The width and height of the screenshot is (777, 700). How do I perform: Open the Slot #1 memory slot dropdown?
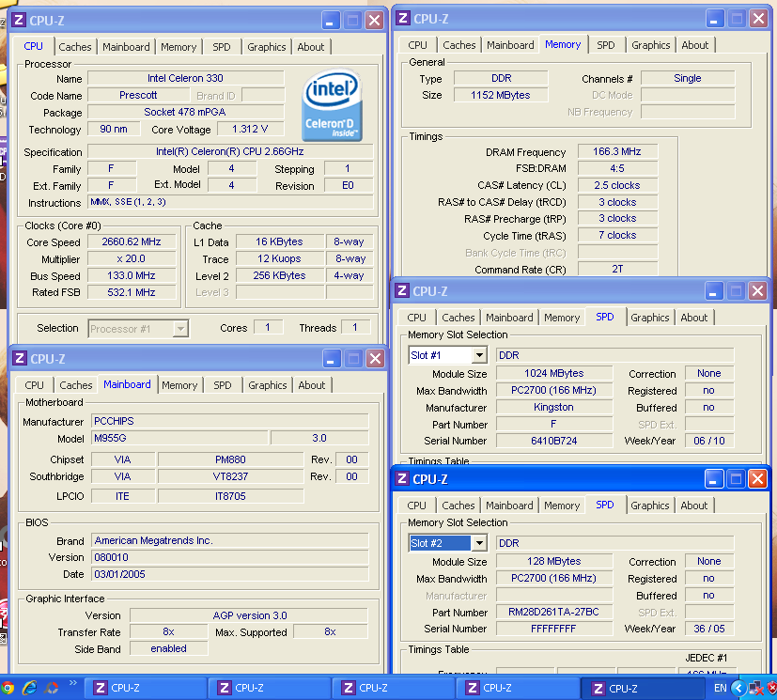[478, 355]
